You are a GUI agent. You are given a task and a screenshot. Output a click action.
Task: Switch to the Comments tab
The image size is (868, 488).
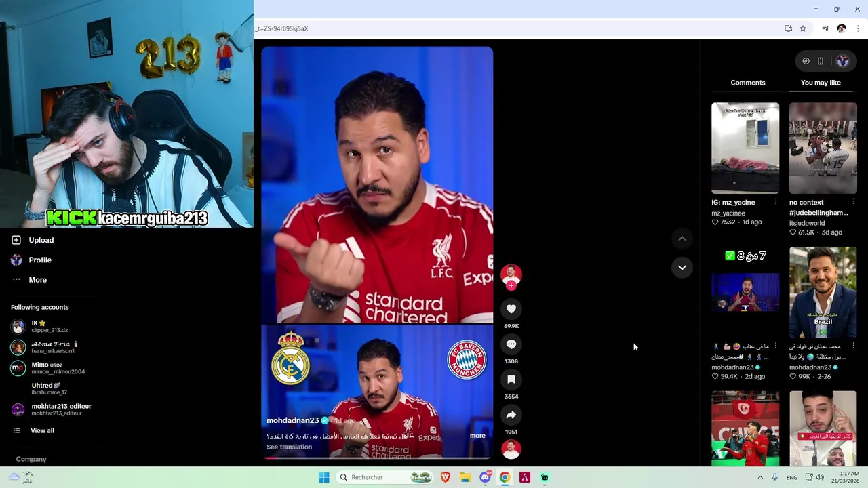point(748,83)
